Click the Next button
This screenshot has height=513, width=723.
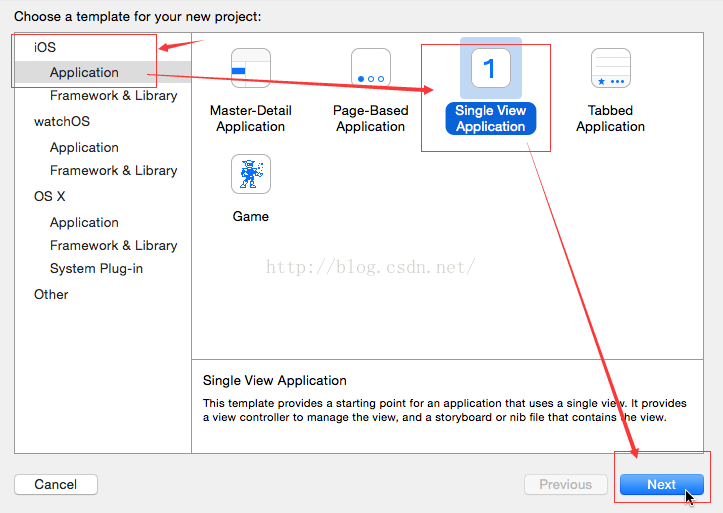click(662, 484)
